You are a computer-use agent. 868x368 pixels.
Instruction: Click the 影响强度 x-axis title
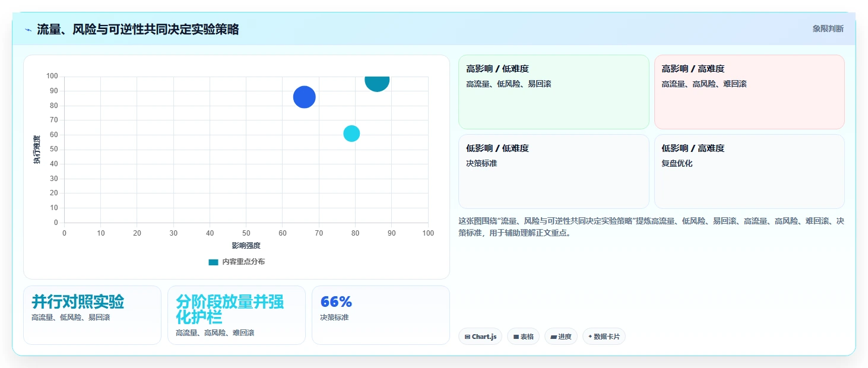click(246, 245)
